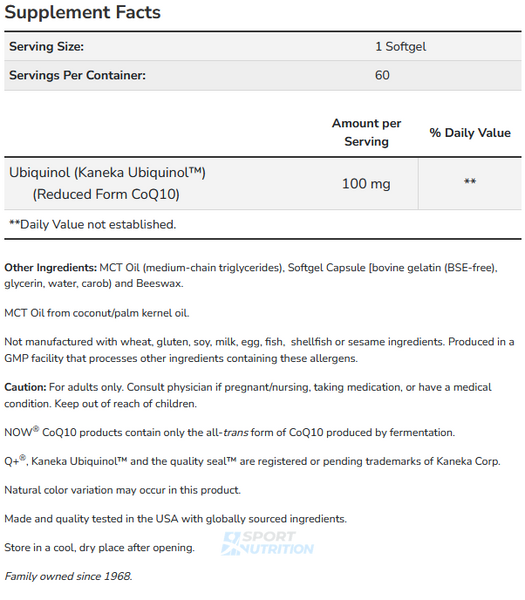Image resolution: width=525 pixels, height=600 pixels.
Task: Click the % Daily Value column header
Action: 470,132
